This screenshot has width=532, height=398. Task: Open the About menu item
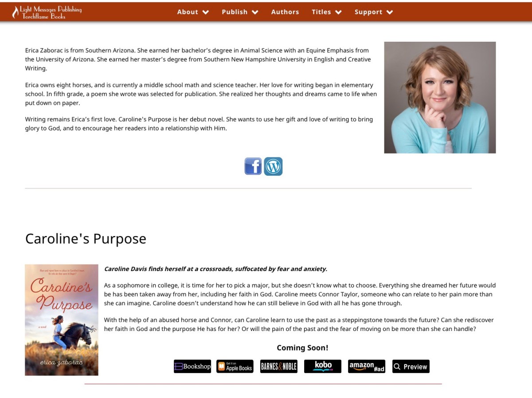[x=188, y=12]
